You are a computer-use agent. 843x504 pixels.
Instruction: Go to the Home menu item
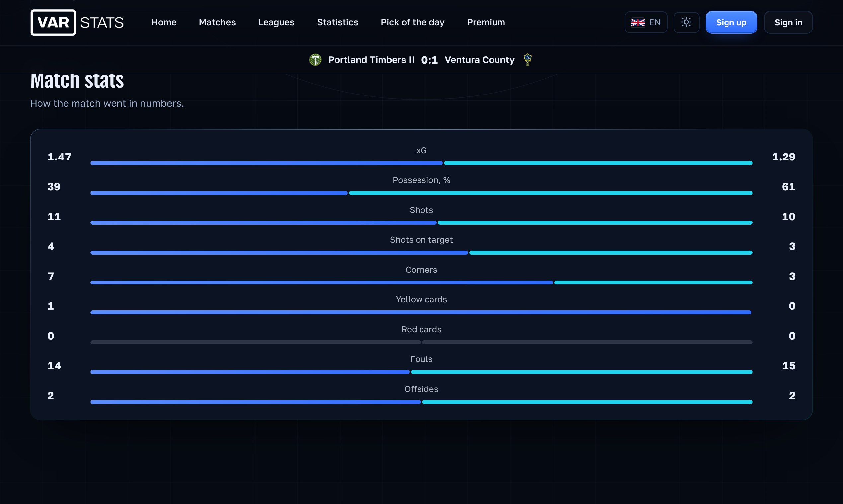coord(164,23)
